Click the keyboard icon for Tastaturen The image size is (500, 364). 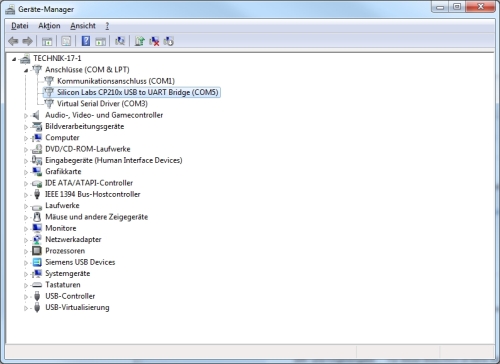(x=37, y=285)
